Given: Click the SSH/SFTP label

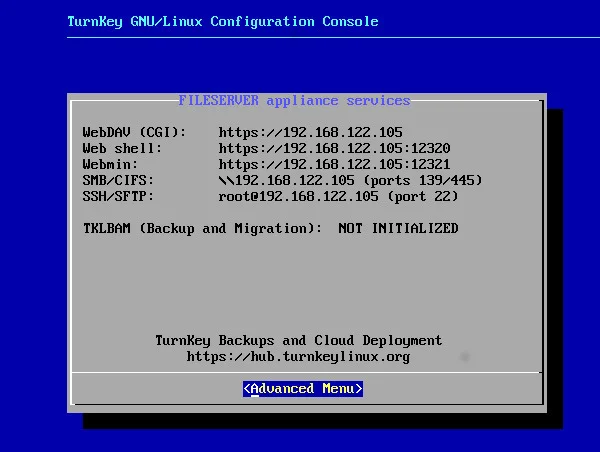Looking at the screenshot, I should click(118, 197).
